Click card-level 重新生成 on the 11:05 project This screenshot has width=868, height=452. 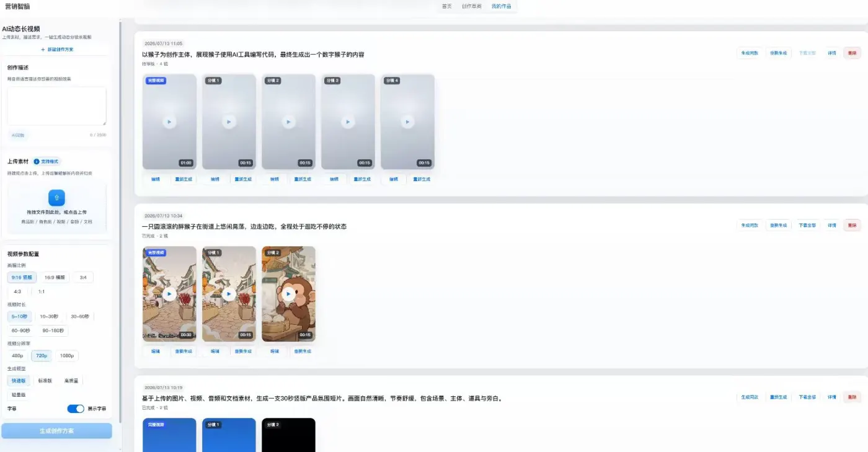(x=778, y=53)
